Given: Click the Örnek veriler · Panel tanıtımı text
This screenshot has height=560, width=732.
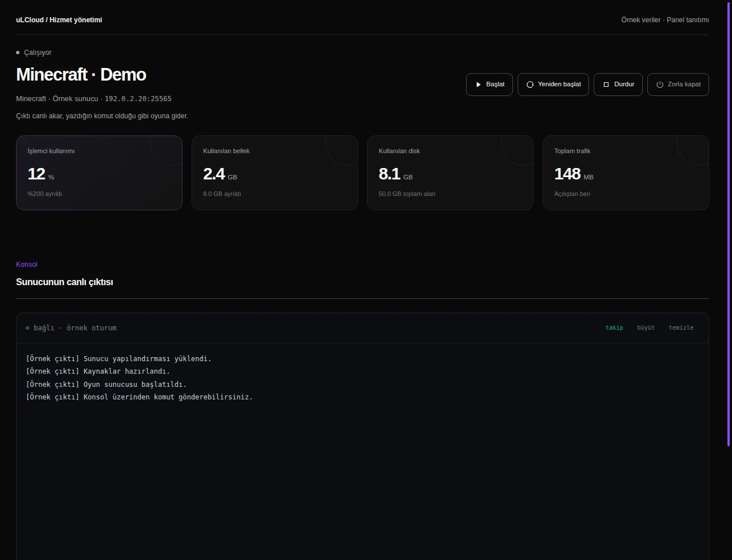Looking at the screenshot, I should coord(665,20).
